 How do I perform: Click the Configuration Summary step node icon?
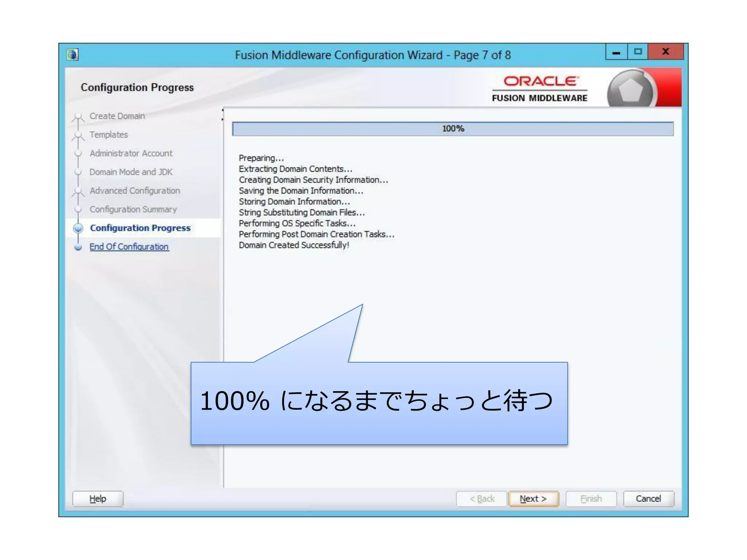[78, 210]
